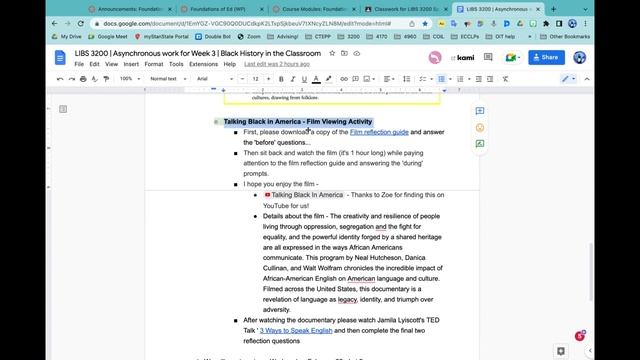Open the Tools menu
640x360 pixels.
[x=176, y=64]
